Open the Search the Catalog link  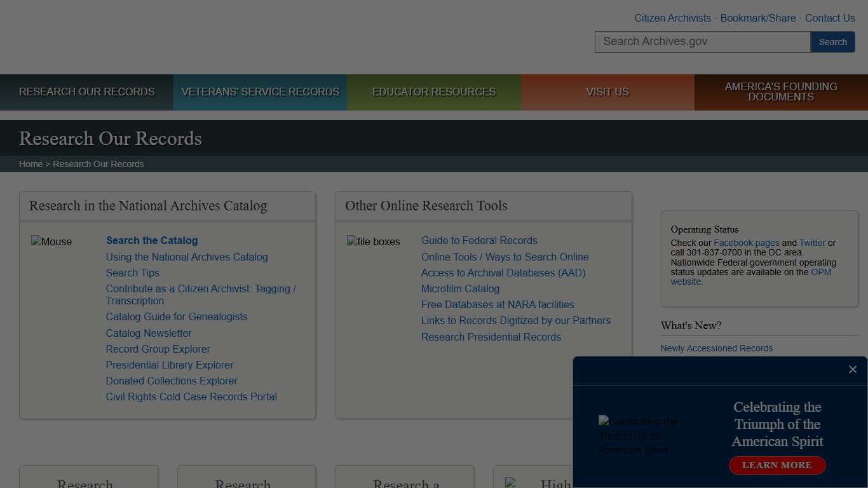click(152, 241)
